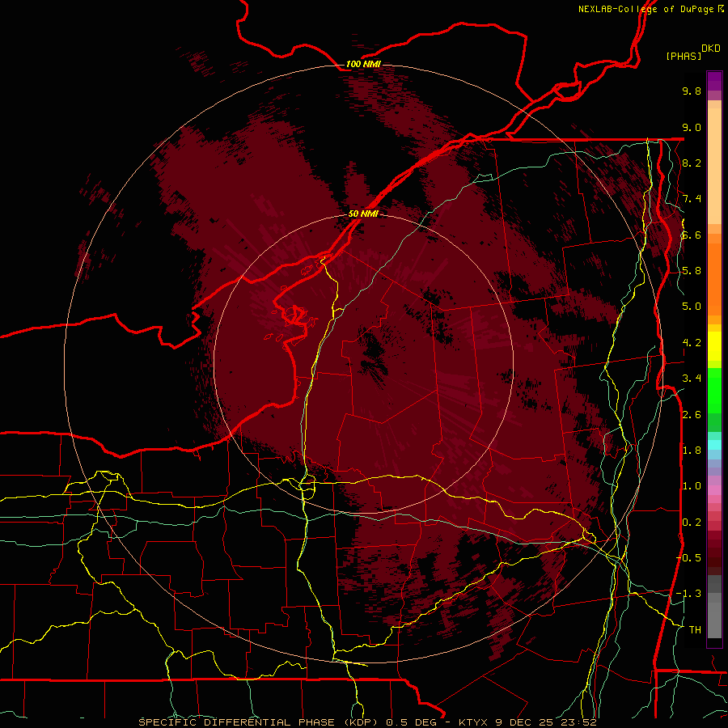Click the 4.2 color scale value
The width and height of the screenshot is (728, 728).
692,343
